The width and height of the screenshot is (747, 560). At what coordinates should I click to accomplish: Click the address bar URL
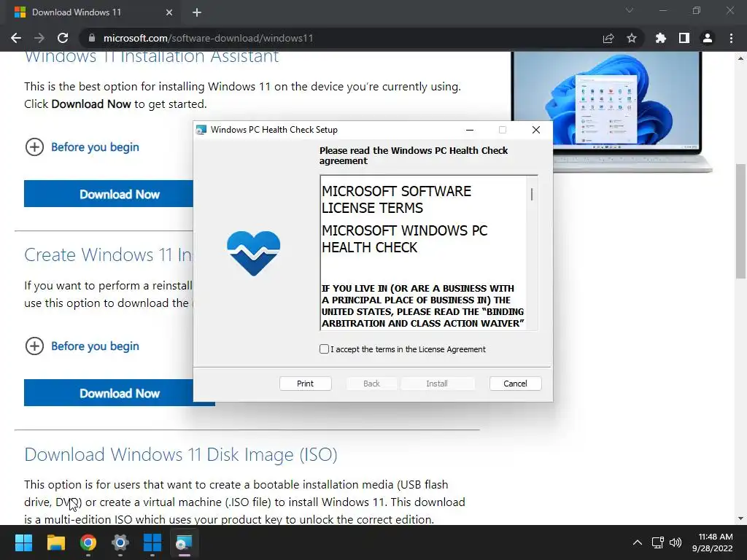(x=208, y=38)
